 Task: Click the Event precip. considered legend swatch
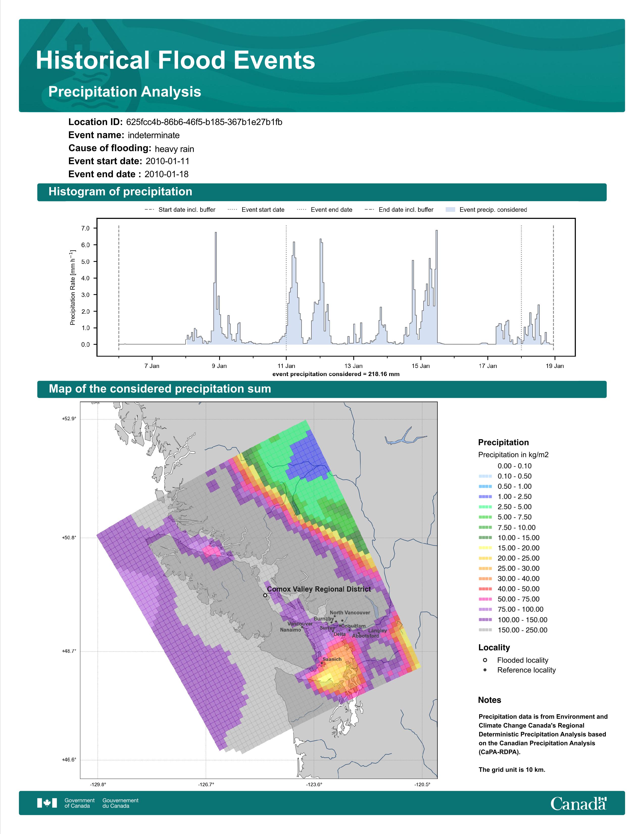pos(451,210)
